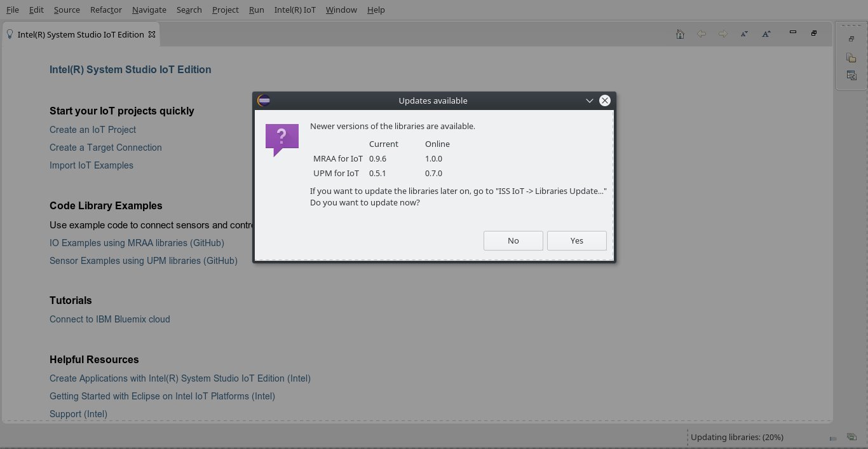The width and height of the screenshot is (868, 449).
Task: Click the Helpful Resources heading
Action: pyautogui.click(x=94, y=359)
